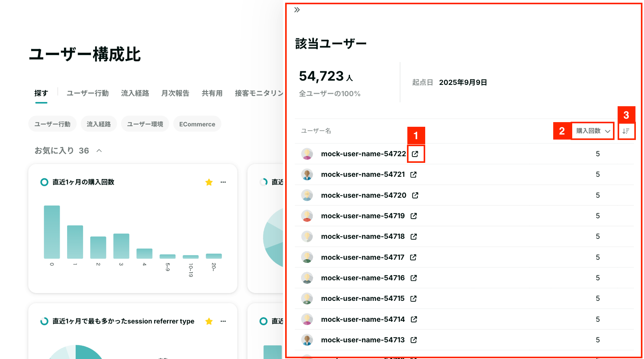Open external link for mock-user-name-54713
This screenshot has height=359, width=644.
click(414, 340)
